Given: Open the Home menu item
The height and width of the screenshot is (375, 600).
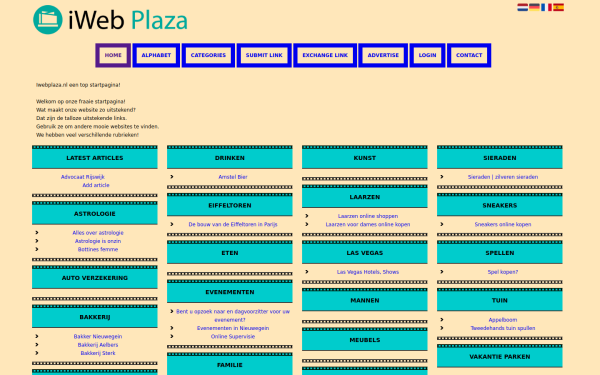Looking at the screenshot, I should point(113,55).
